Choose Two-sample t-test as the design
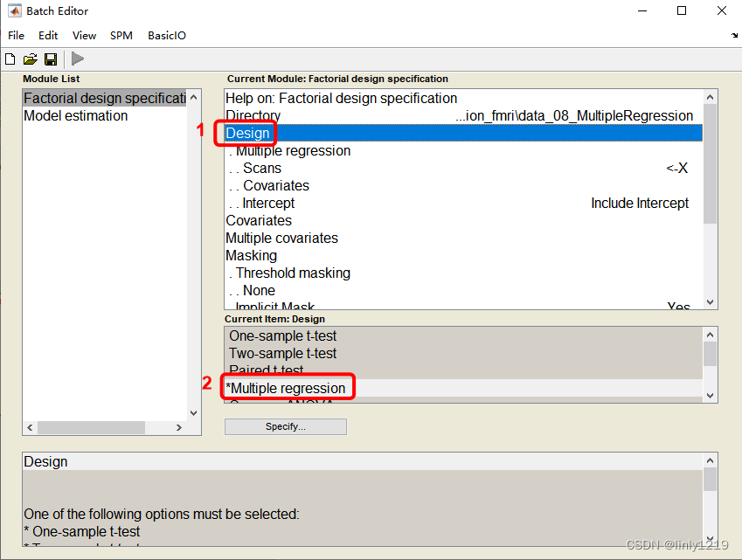742x560 pixels. point(283,353)
